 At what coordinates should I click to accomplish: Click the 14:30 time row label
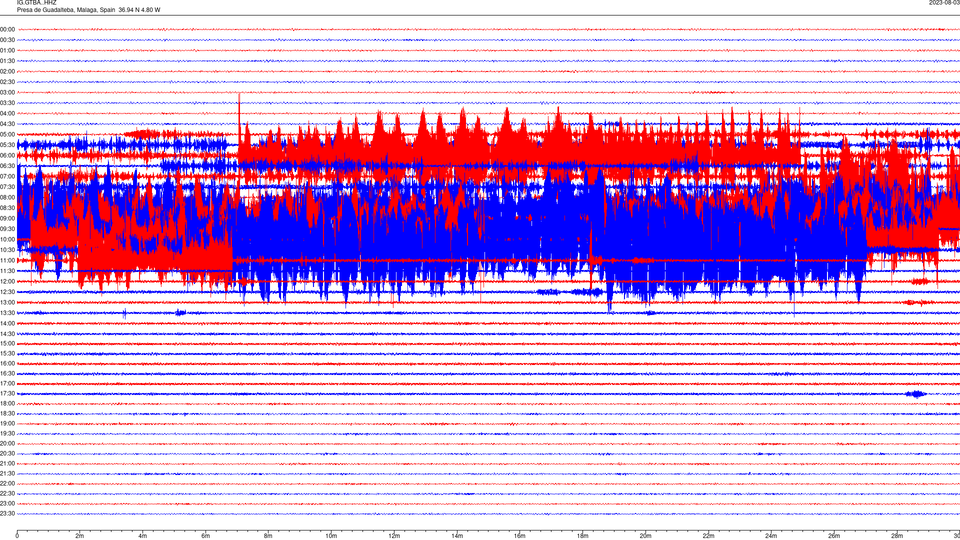coord(7,334)
